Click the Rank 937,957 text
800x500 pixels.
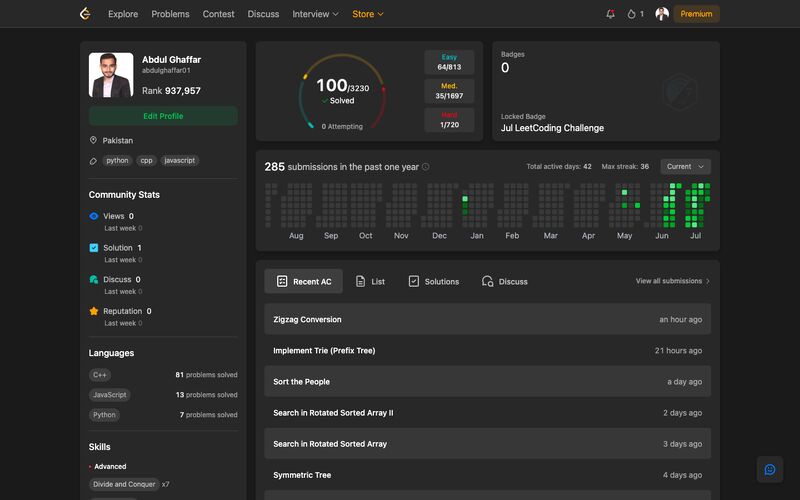point(171,91)
